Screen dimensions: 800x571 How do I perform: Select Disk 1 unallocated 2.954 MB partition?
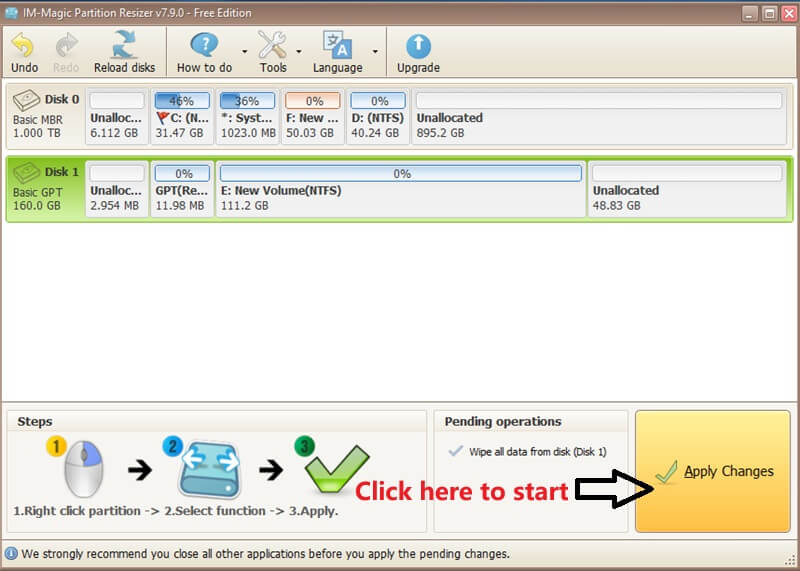tap(117, 189)
